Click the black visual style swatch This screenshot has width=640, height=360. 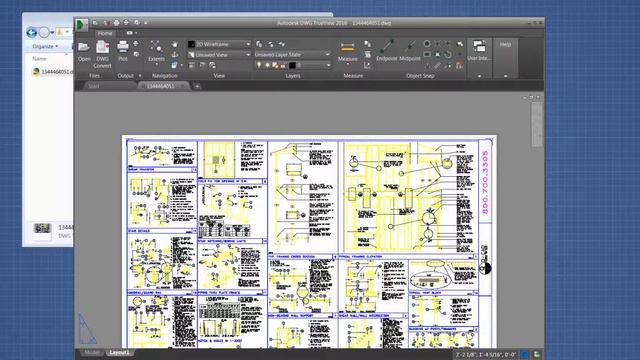pos(191,44)
